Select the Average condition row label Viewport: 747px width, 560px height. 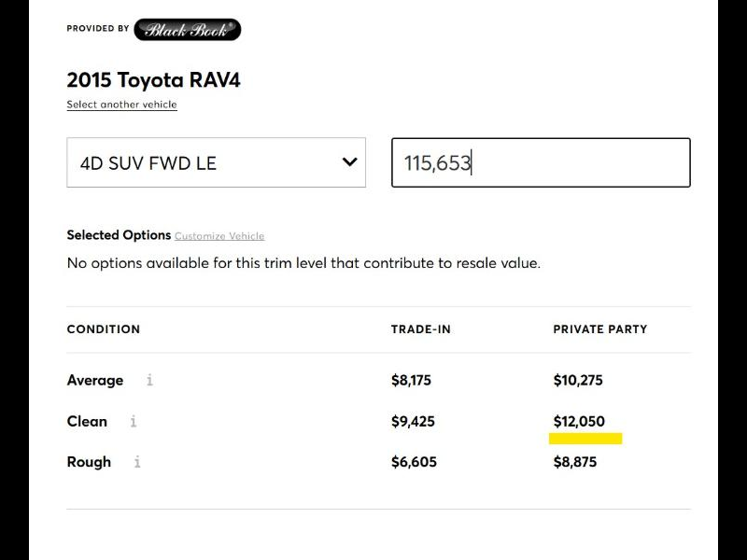pyautogui.click(x=94, y=381)
